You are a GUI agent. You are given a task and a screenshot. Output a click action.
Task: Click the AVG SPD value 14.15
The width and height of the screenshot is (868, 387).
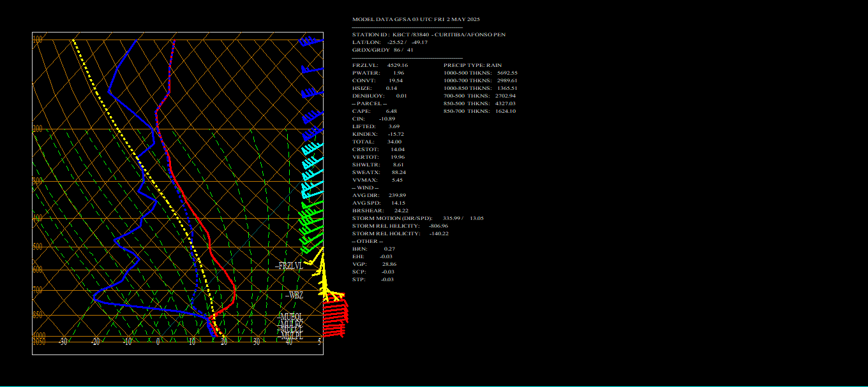398,203
